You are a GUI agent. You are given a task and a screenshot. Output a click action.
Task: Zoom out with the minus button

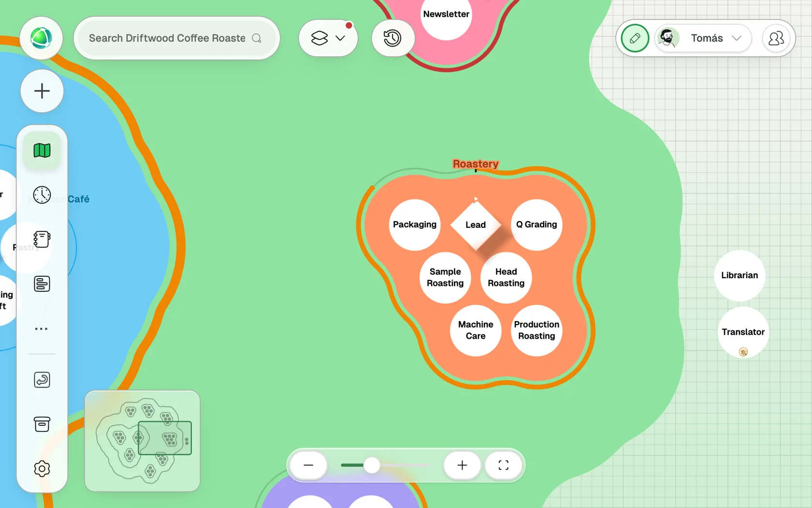308,465
